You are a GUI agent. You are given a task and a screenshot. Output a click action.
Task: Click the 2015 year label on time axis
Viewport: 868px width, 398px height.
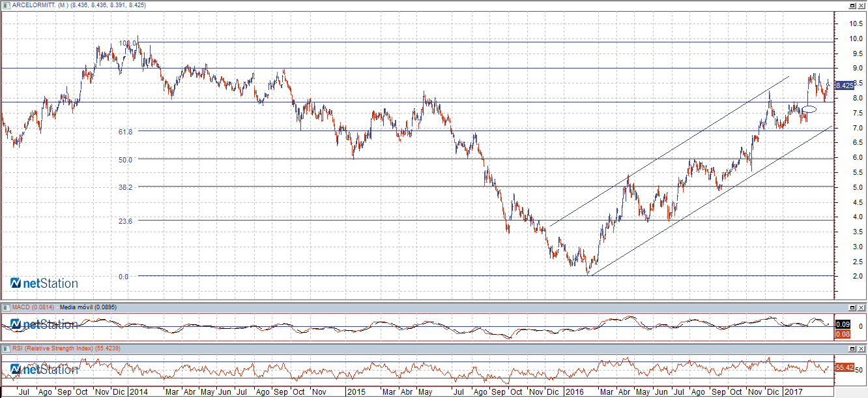(x=356, y=392)
